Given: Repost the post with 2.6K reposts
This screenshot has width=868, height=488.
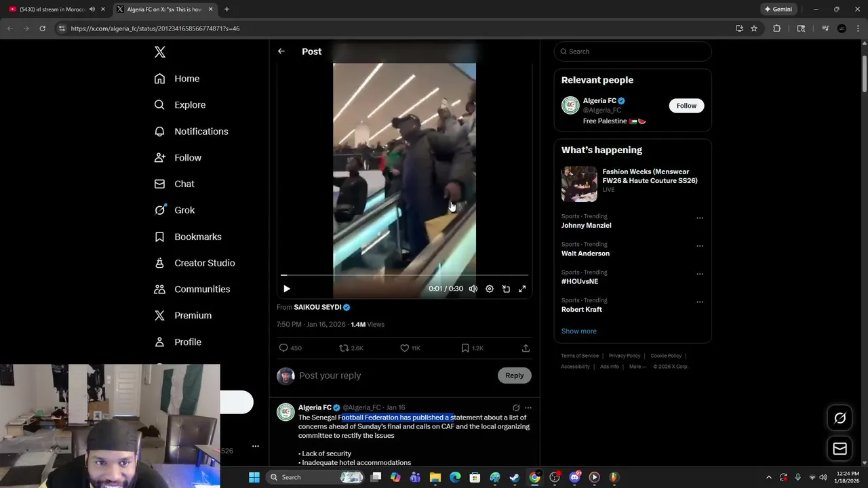Looking at the screenshot, I should point(344,348).
